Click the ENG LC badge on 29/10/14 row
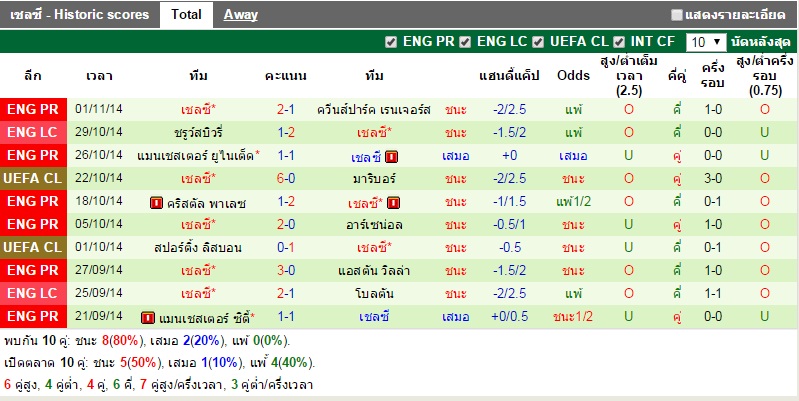This screenshot has width=799, height=401. pyautogui.click(x=33, y=132)
